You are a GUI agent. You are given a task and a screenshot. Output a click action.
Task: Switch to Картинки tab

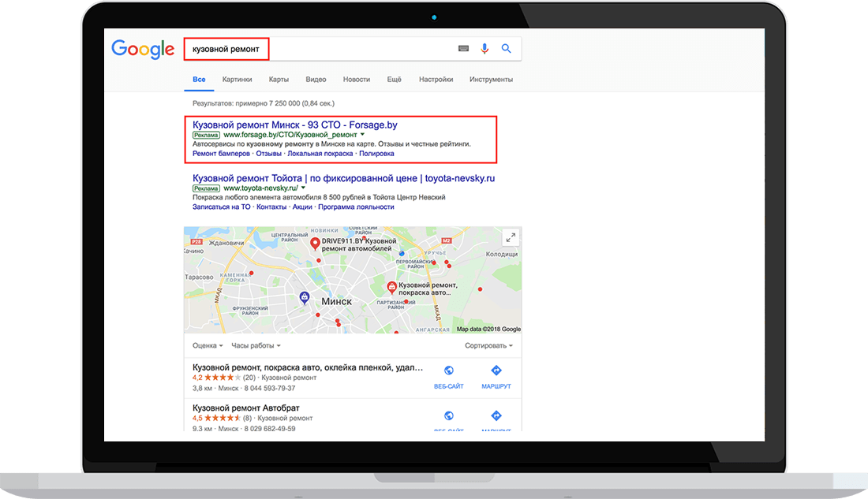[237, 80]
